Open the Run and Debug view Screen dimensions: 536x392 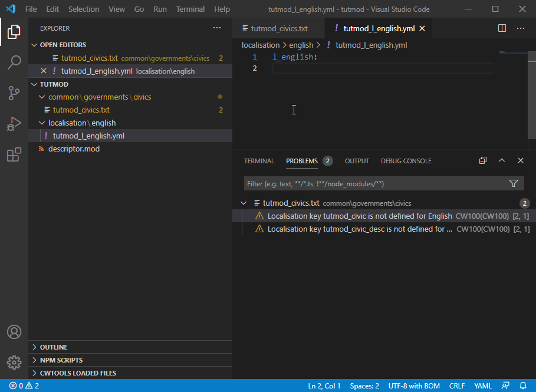tap(14, 124)
